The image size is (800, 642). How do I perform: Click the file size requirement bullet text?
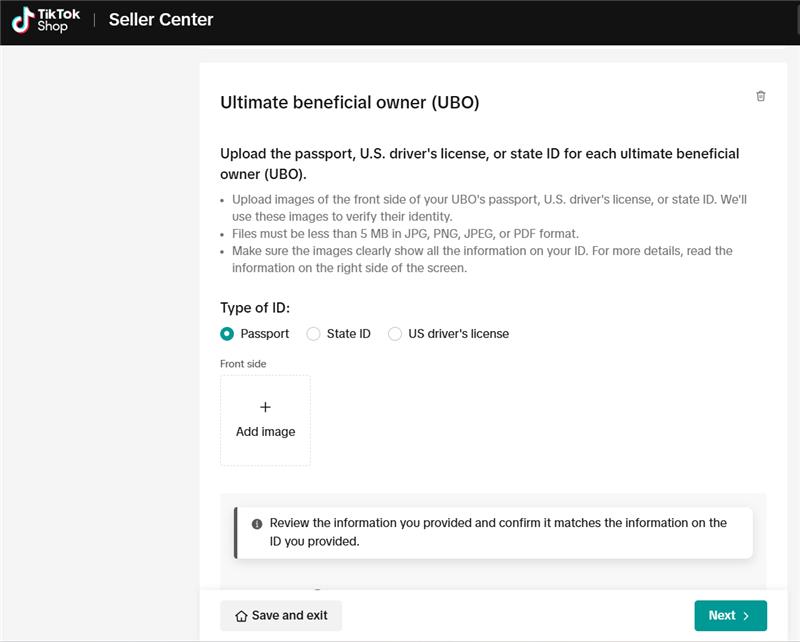(x=405, y=234)
